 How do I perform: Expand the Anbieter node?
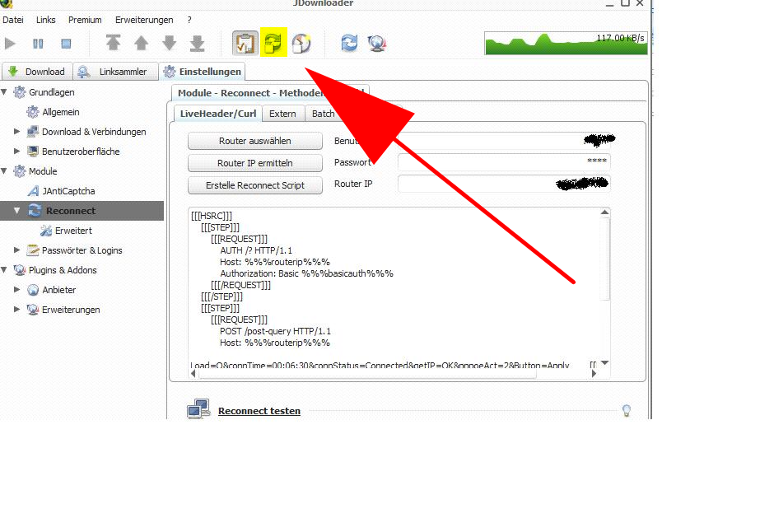(17, 290)
